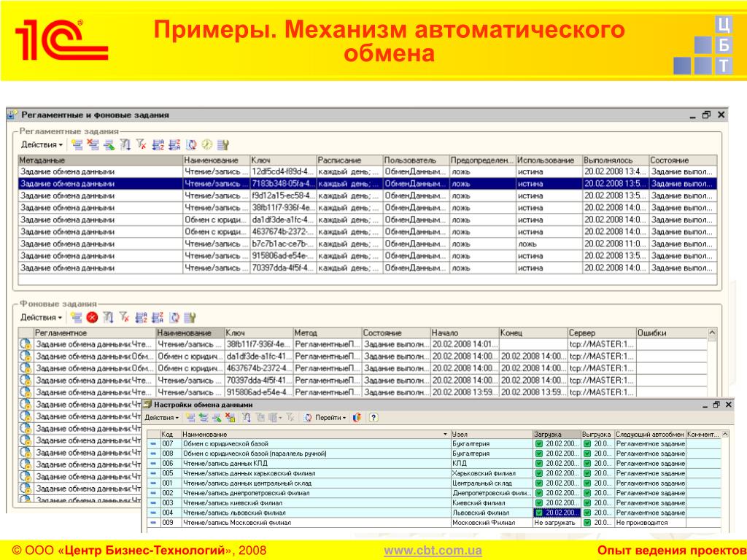Open Действия menu in Регламентные задания
The image size is (747, 560).
42,145
